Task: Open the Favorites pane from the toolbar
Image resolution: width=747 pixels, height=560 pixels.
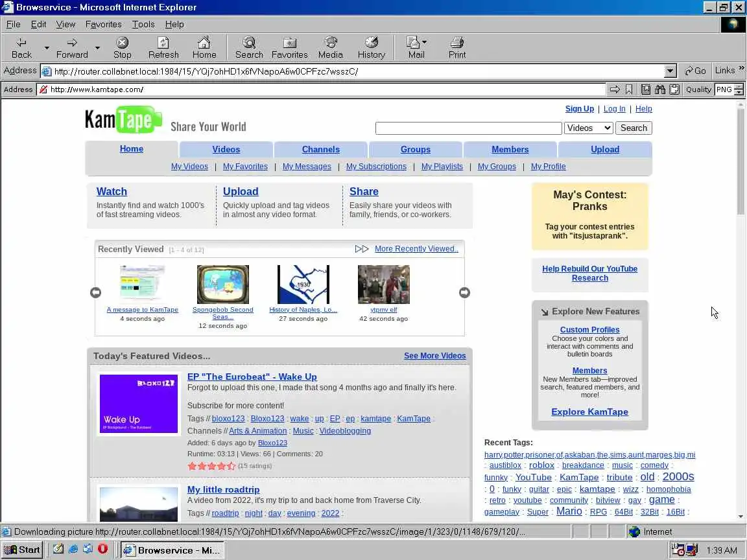Action: point(290,47)
